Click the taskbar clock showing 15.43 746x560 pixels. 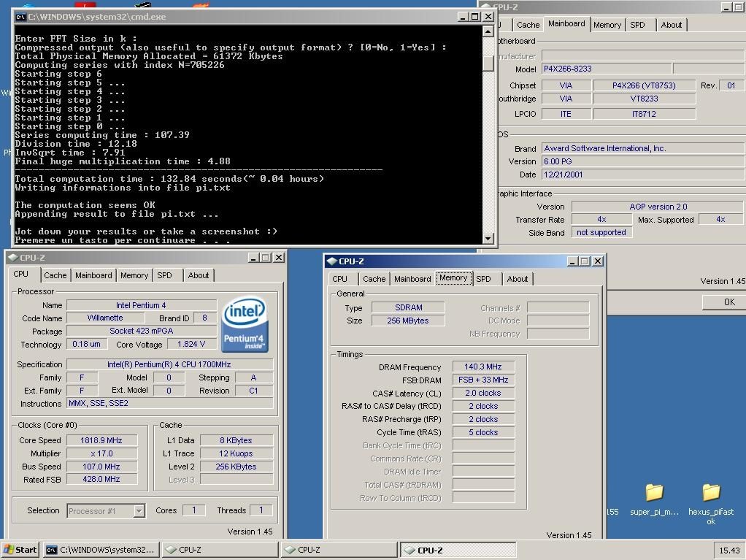[x=729, y=551]
